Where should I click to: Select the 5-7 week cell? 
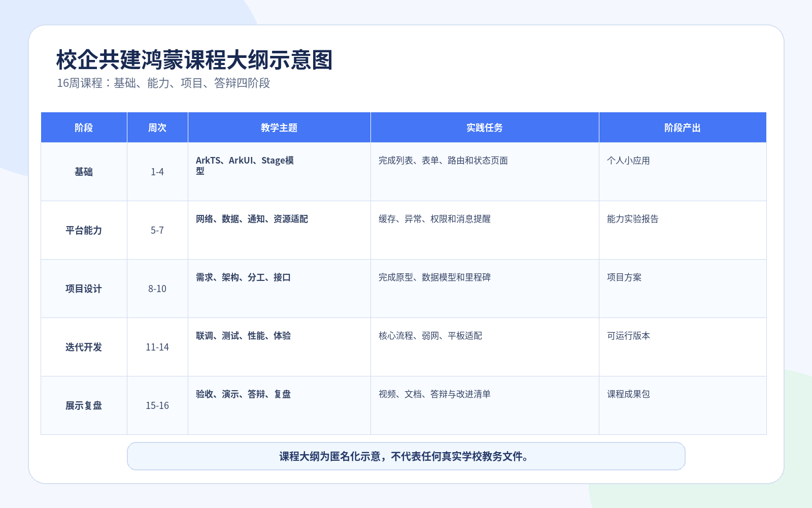coord(157,230)
